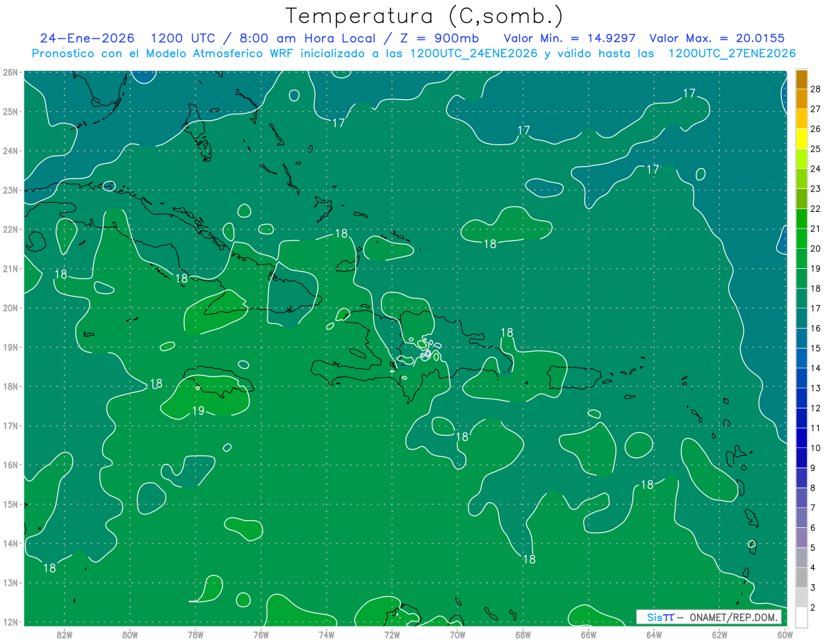The height and width of the screenshot is (644, 834).
Task: Click 'Pronóstico con el Modelo Atmosférico WRF' text
Action: click(164, 53)
